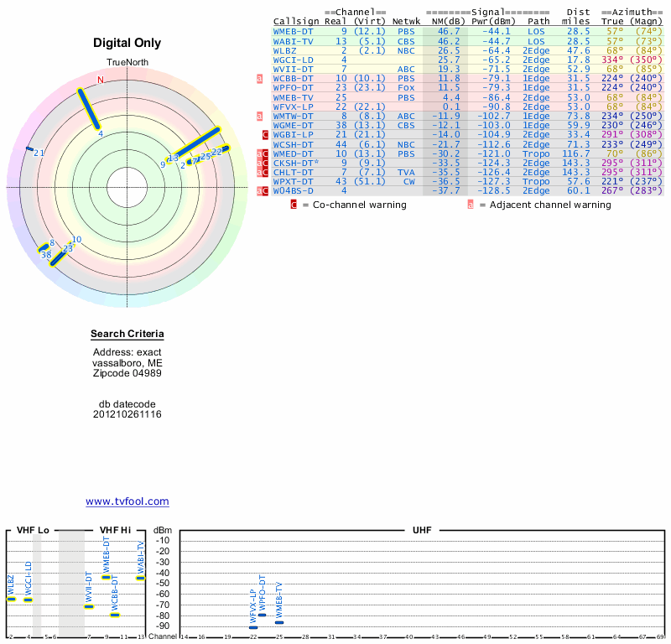The image size is (671, 644).
Task: Click the WFVX-LP marker in UHF chart
Action: 253,627
